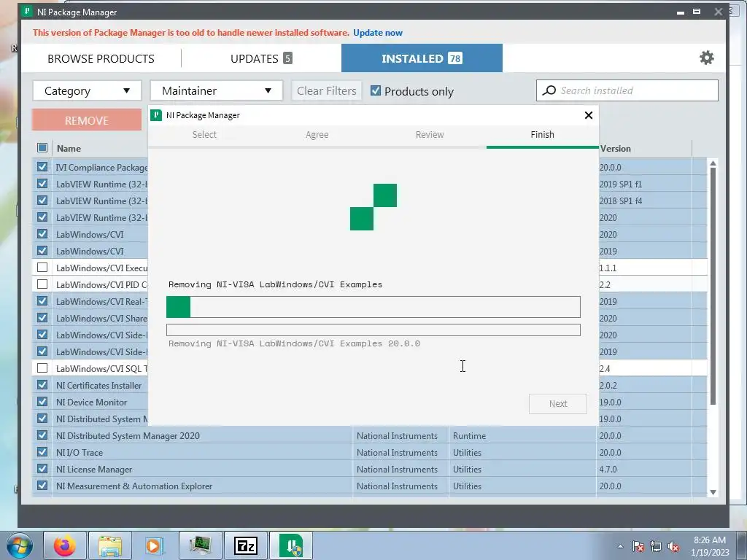The width and height of the screenshot is (747, 560).
Task: Click the muted volume tray icon
Action: pyautogui.click(x=673, y=546)
